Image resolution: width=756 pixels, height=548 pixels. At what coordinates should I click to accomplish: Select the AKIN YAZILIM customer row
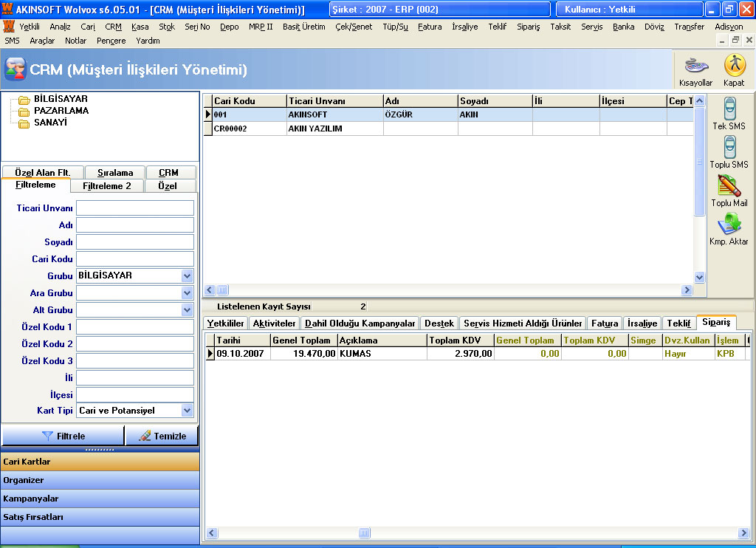(x=449, y=129)
